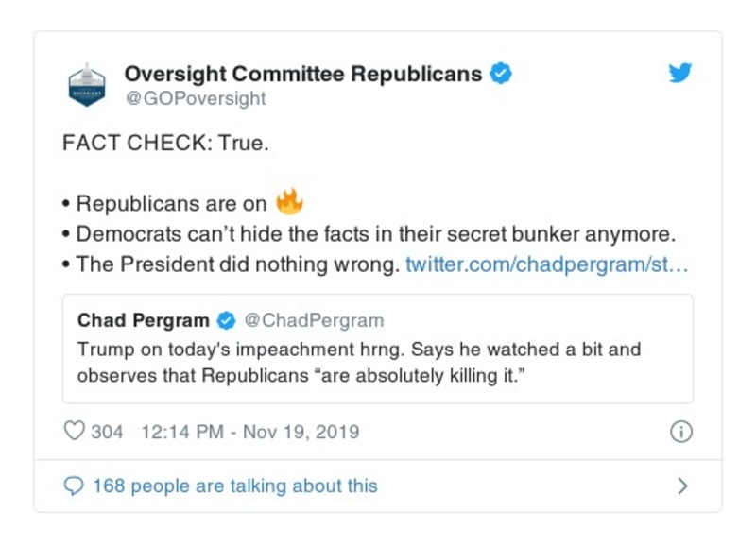Click the "President did nothing wrong" bullet line

click(x=236, y=264)
